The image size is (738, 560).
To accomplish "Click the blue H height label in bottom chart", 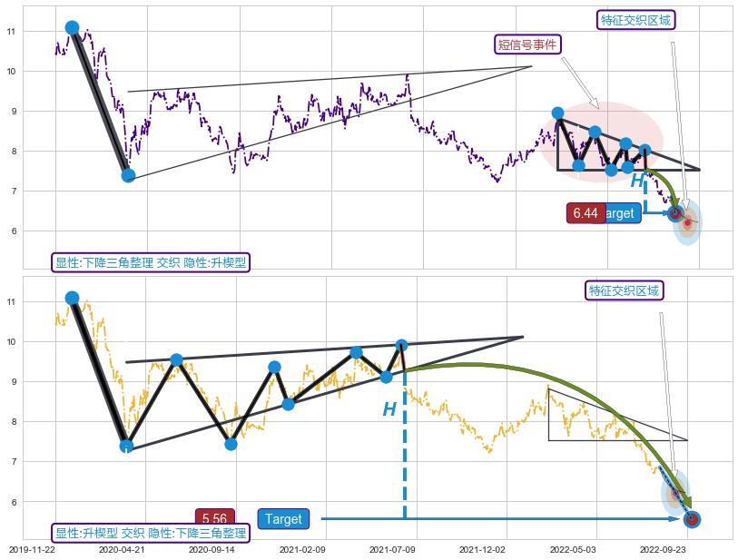I will (x=389, y=410).
